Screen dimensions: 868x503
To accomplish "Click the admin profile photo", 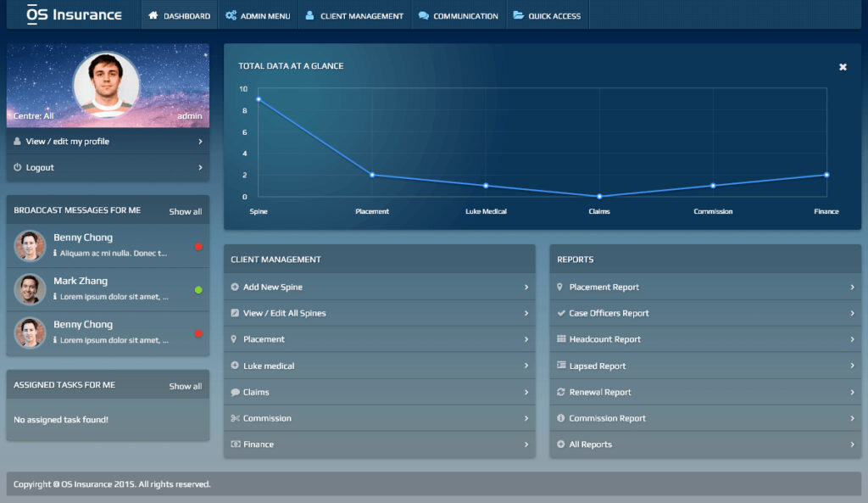I will (106, 85).
